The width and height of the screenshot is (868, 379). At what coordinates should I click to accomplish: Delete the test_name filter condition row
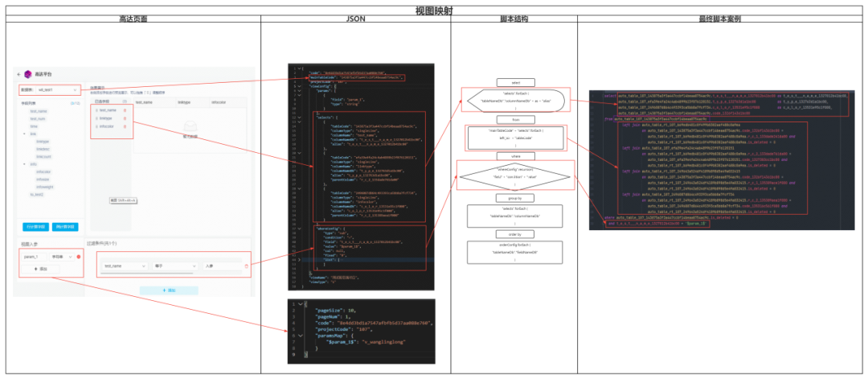(x=247, y=266)
